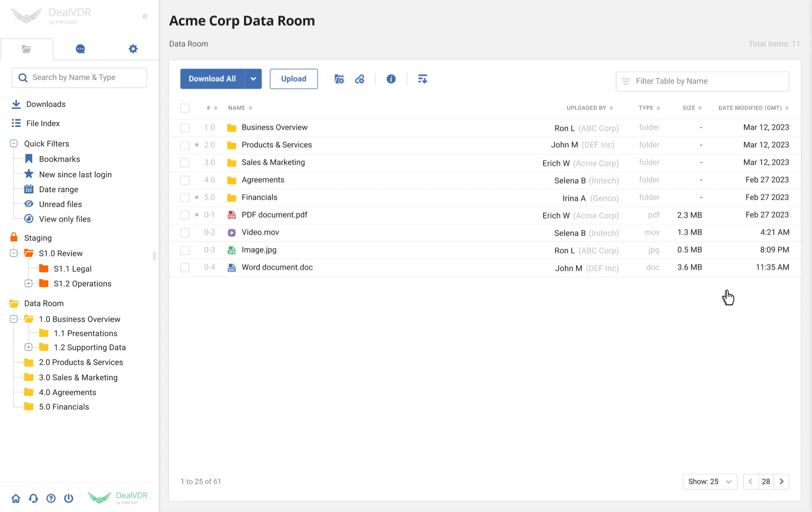The height and width of the screenshot is (512, 812).
Task: Open the Download All dropdown arrow
Action: click(253, 79)
